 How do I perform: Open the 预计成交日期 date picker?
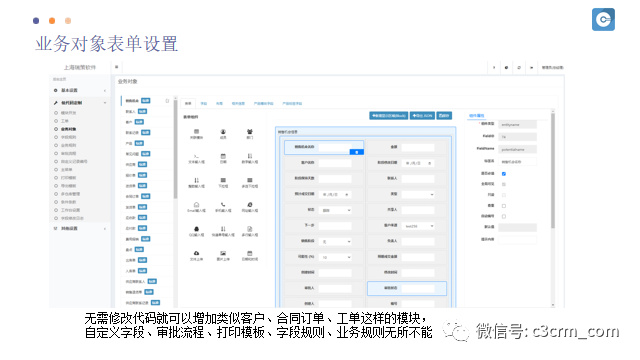336,195
